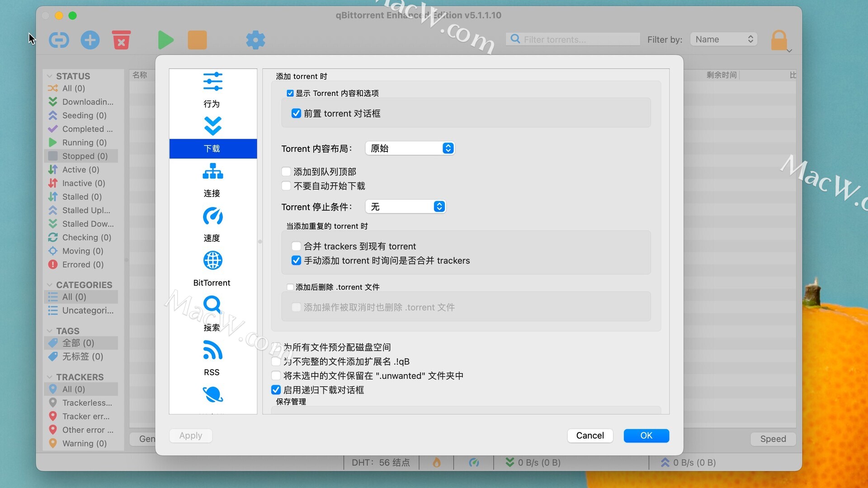Select the Errored (0) status filter
This screenshot has height=488, width=868.
[x=81, y=264]
